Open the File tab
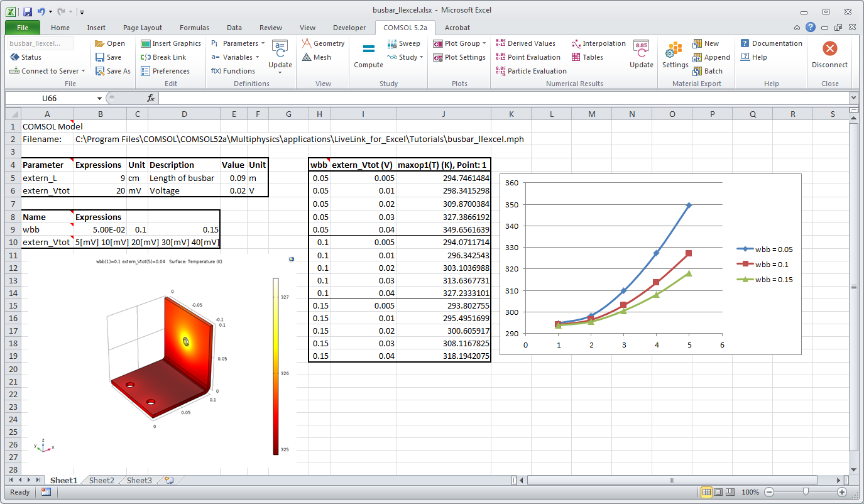The width and height of the screenshot is (864, 504). [23, 28]
